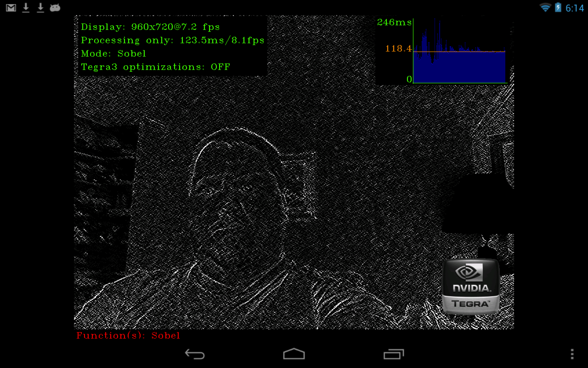
Task: Tap the orange 118.4 average label
Action: (x=398, y=49)
